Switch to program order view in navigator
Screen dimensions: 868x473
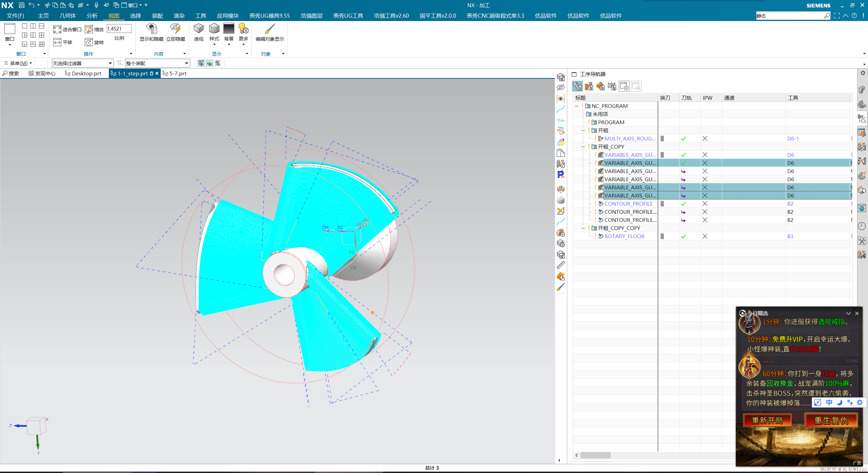(x=577, y=86)
